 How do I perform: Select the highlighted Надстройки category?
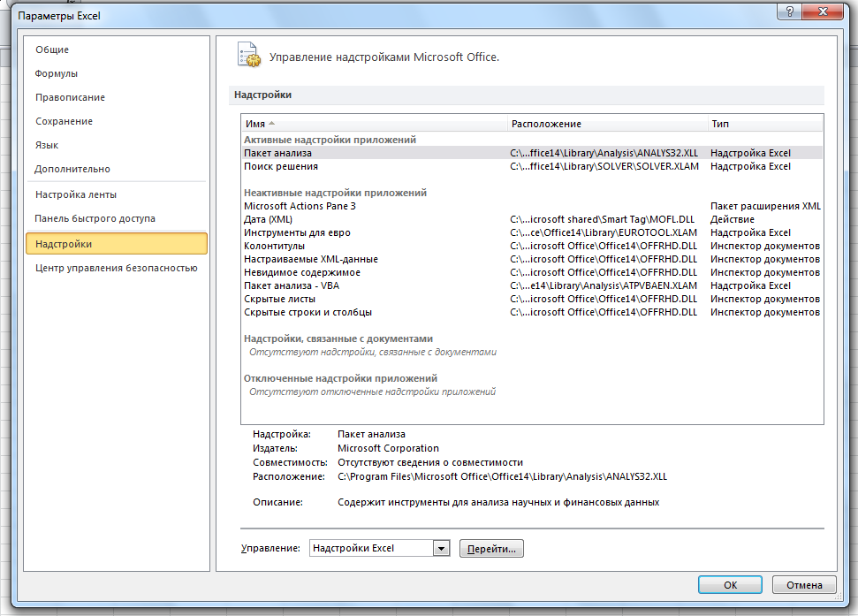click(x=117, y=244)
